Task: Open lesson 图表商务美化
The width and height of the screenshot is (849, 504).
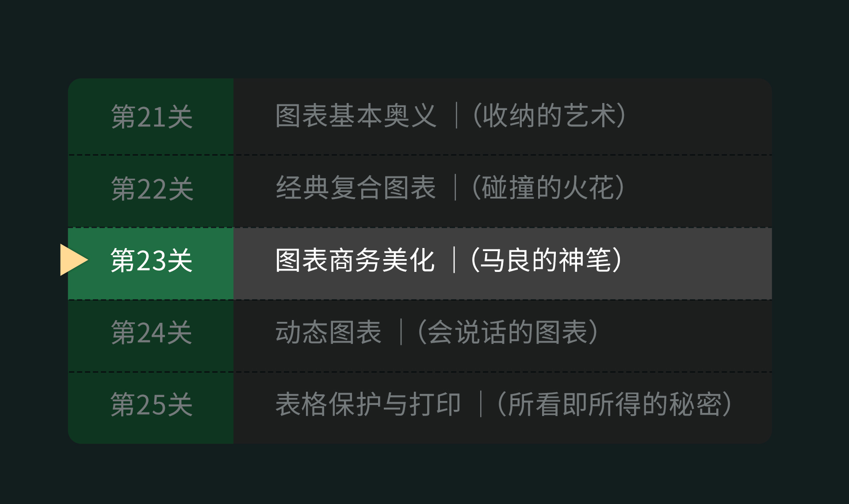Action: (355, 260)
